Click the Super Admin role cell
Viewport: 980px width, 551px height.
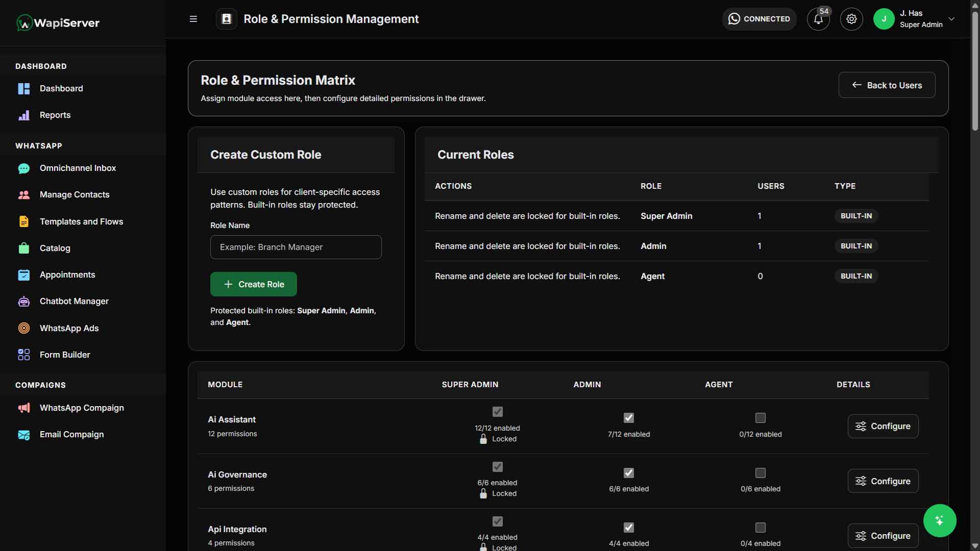(x=667, y=216)
